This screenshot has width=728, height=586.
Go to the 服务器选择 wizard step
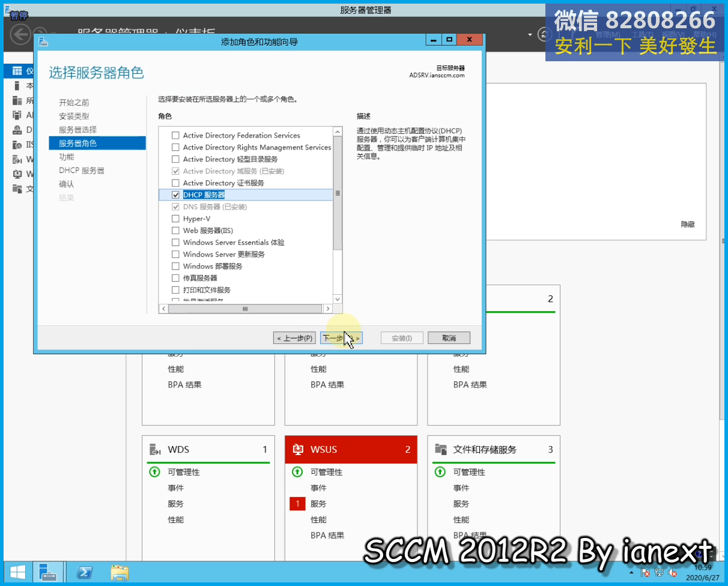pos(77,130)
